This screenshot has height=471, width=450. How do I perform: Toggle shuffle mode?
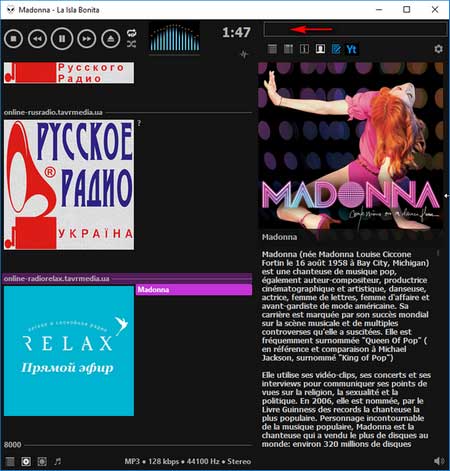(131, 44)
